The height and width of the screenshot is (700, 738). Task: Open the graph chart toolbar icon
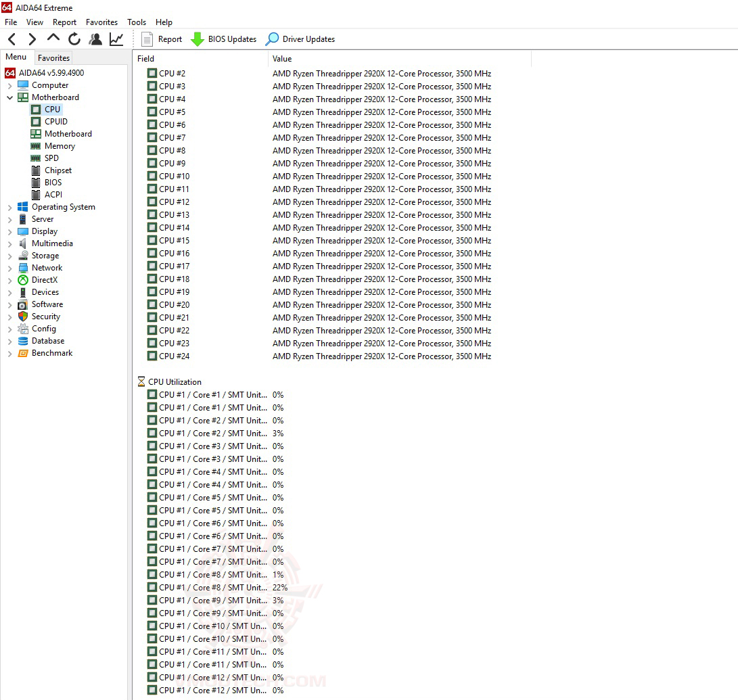(116, 39)
